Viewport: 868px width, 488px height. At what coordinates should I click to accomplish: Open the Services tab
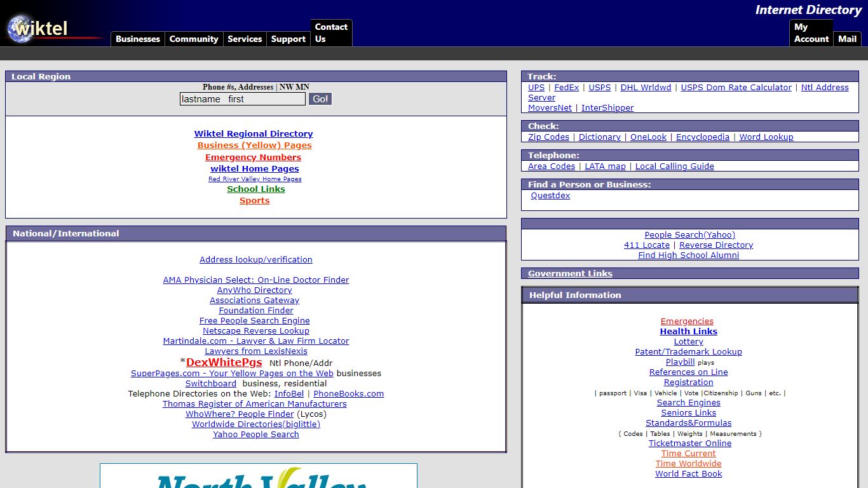click(245, 39)
